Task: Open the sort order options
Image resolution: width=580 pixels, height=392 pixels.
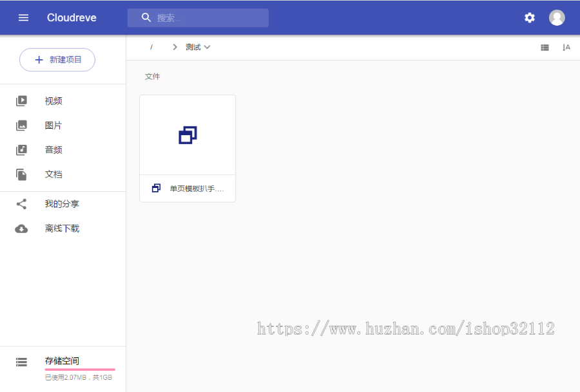Action: [566, 47]
